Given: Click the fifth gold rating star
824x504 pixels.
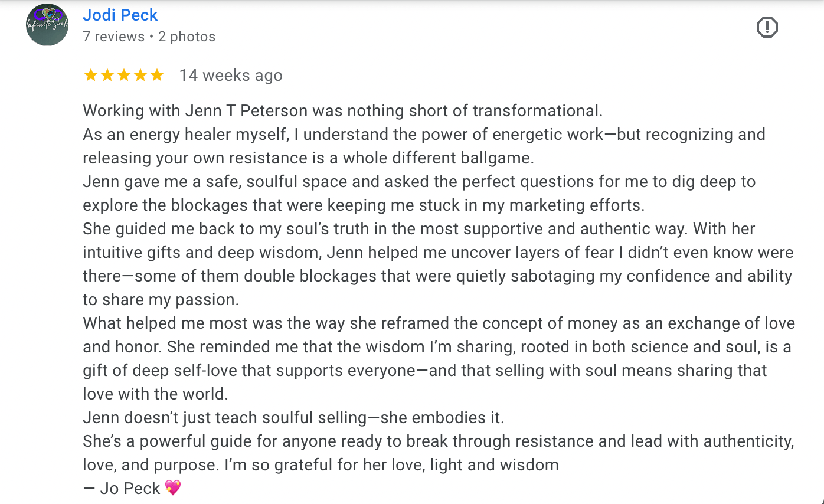Looking at the screenshot, I should [156, 76].
